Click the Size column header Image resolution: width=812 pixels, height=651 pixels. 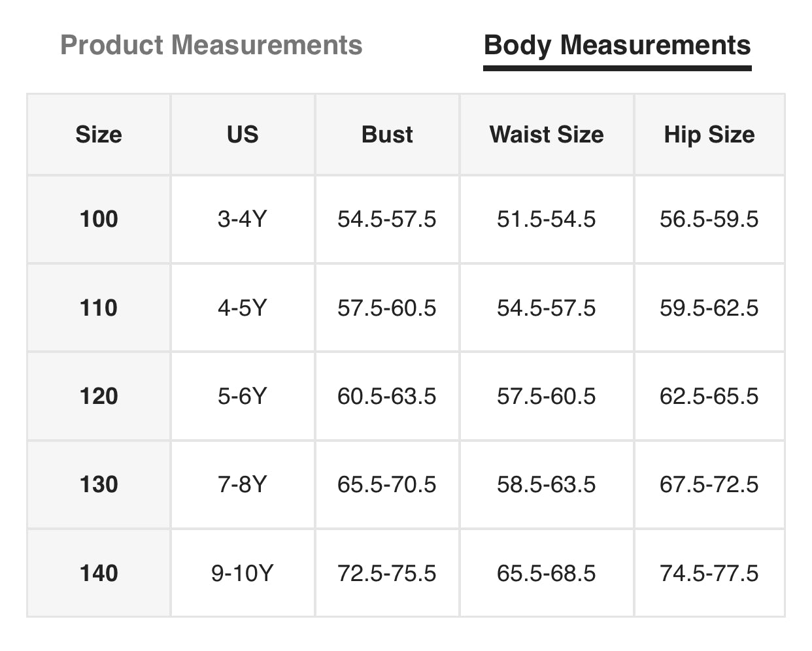coord(99,135)
